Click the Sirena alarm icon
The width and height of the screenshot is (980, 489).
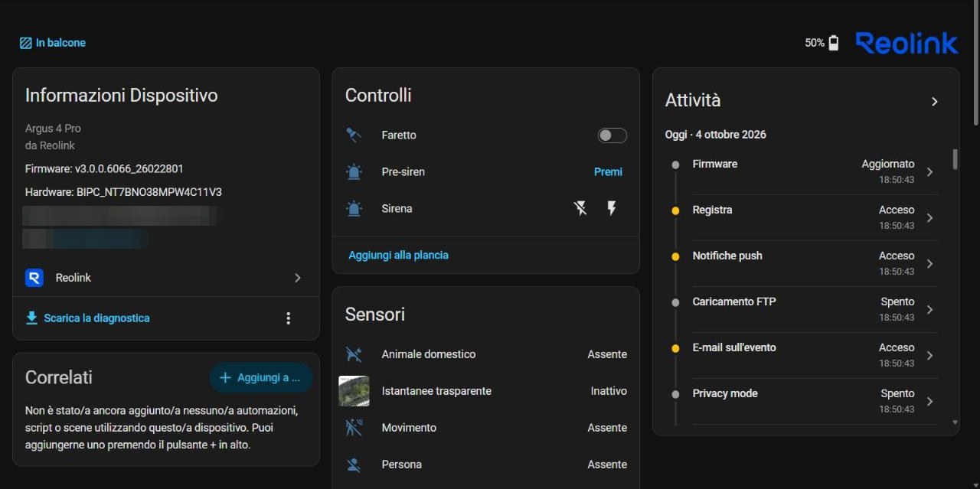(x=353, y=208)
